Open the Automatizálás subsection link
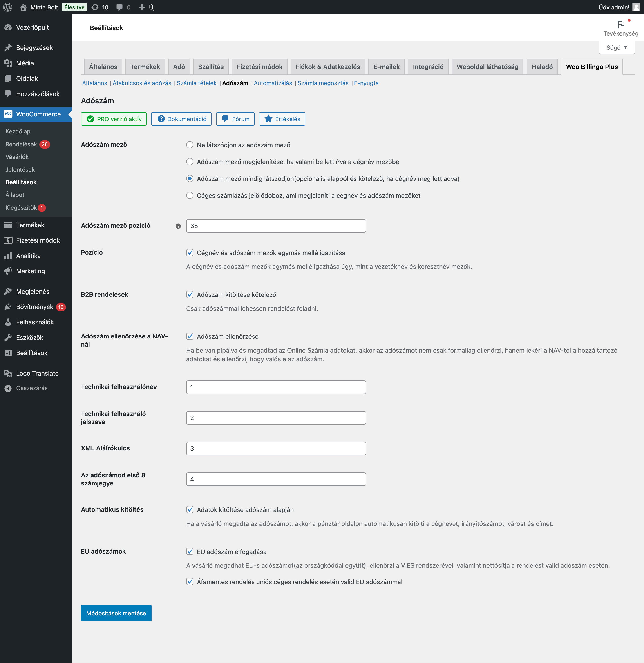The image size is (644, 663). coord(273,83)
